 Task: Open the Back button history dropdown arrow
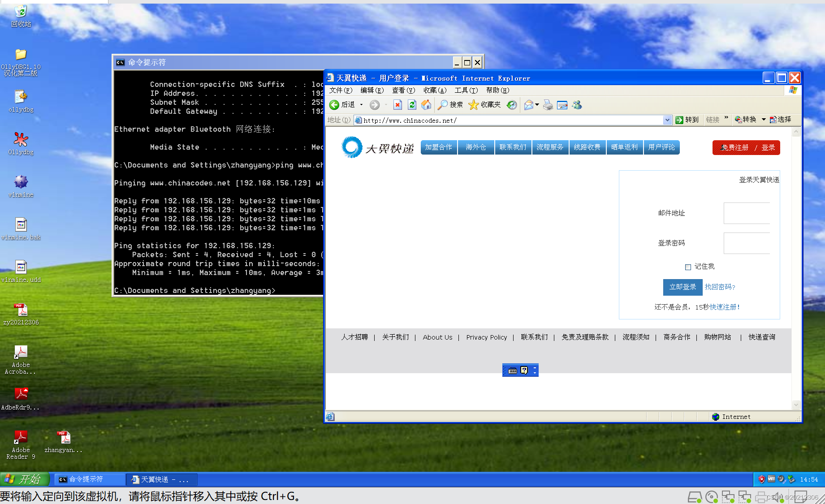coord(361,105)
